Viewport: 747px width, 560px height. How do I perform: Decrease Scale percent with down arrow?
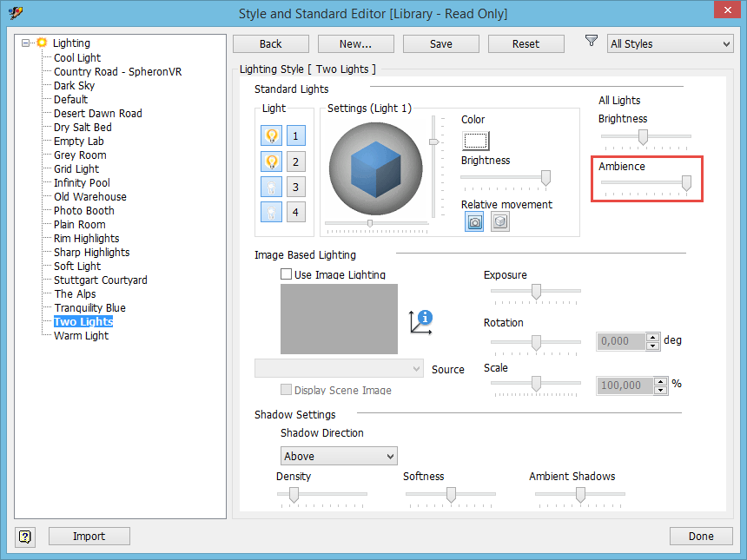[660, 390]
